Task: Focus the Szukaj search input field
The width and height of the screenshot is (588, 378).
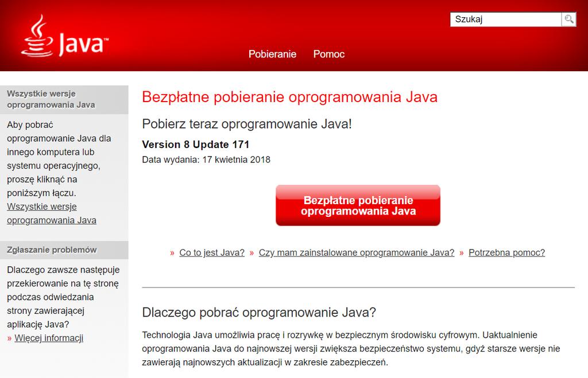Action: click(x=505, y=19)
